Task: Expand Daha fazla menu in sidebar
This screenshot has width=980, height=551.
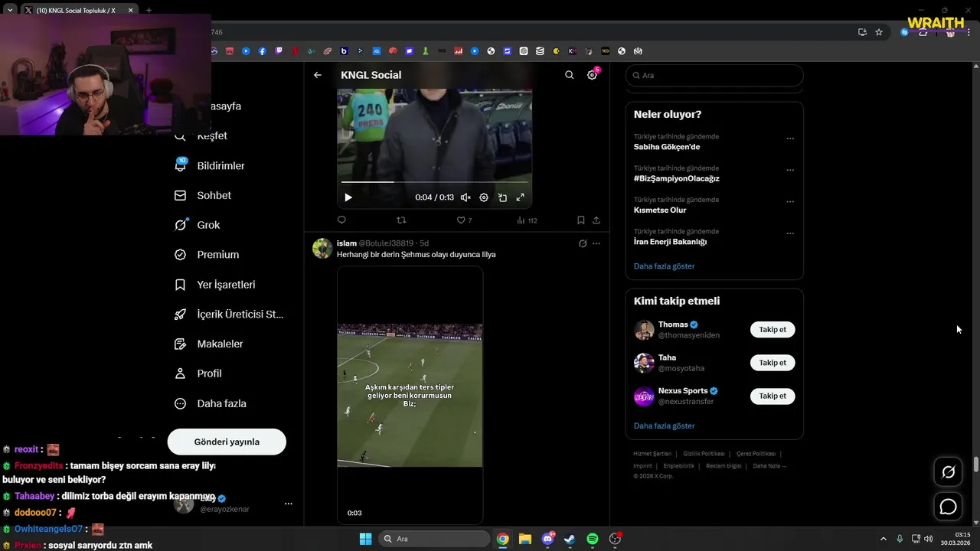Action: point(211,403)
